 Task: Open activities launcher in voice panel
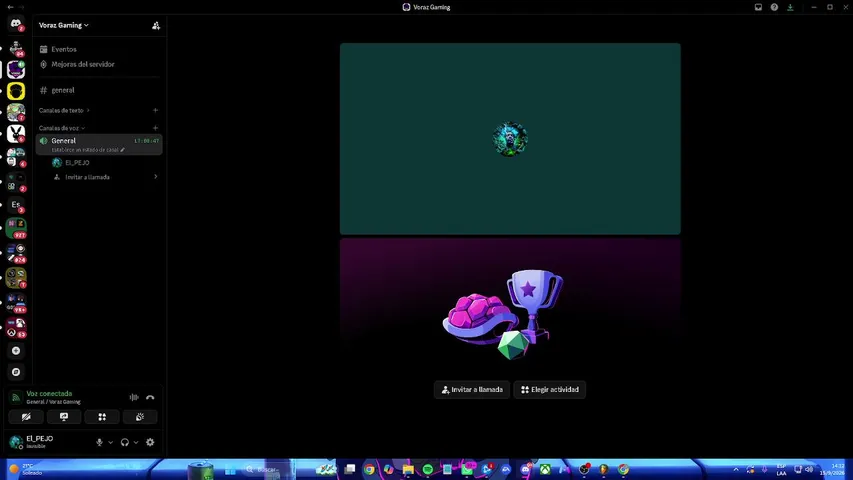(102, 417)
